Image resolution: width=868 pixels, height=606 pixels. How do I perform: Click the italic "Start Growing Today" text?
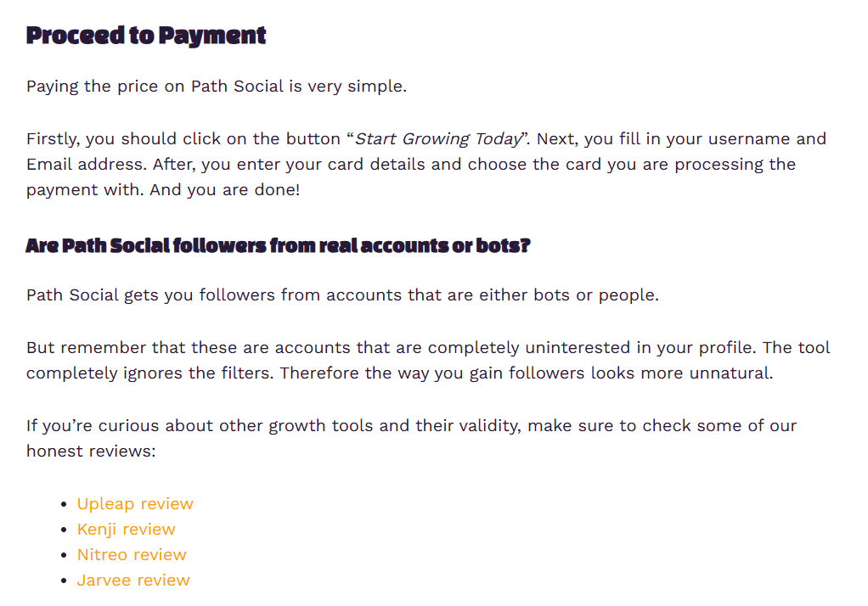coord(437,139)
